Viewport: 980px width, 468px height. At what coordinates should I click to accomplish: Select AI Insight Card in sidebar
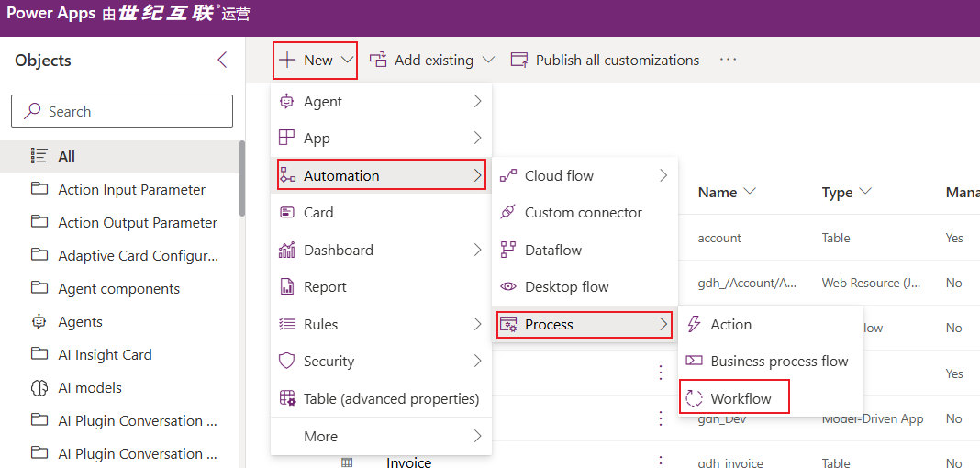click(118, 355)
